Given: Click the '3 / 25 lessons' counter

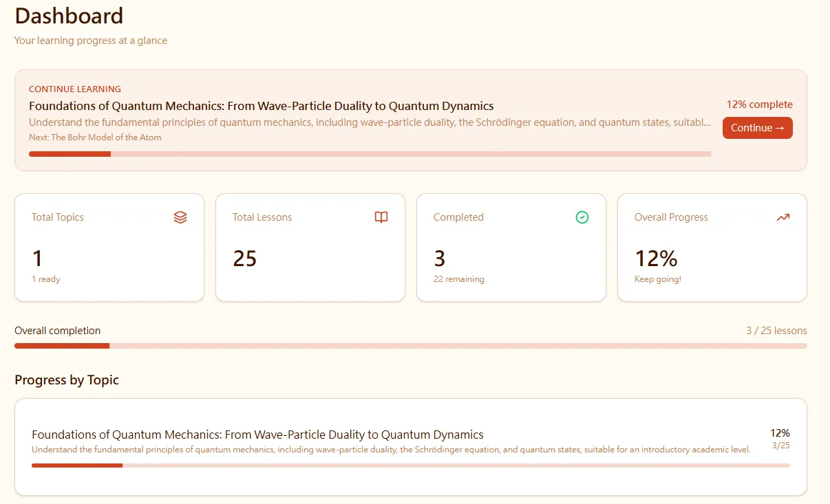Looking at the screenshot, I should click(x=777, y=330).
